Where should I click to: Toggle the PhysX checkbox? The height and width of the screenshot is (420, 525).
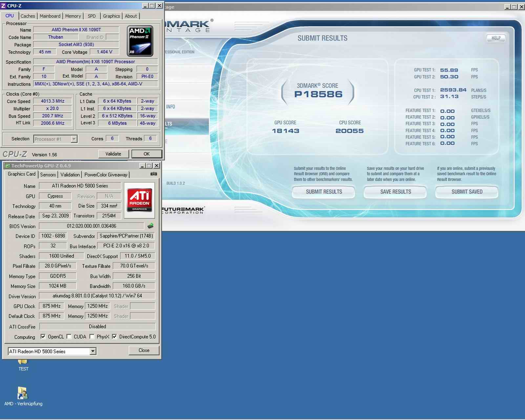tap(92, 337)
